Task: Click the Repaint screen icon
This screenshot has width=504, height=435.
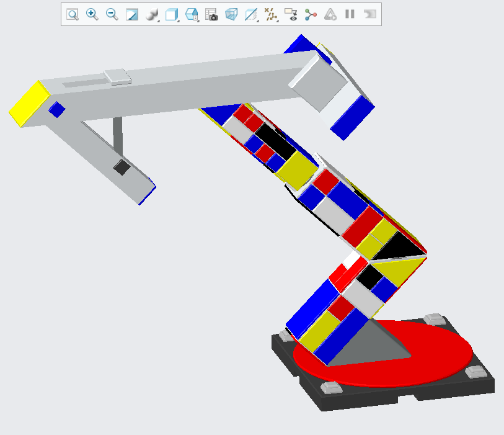Action: (x=132, y=14)
